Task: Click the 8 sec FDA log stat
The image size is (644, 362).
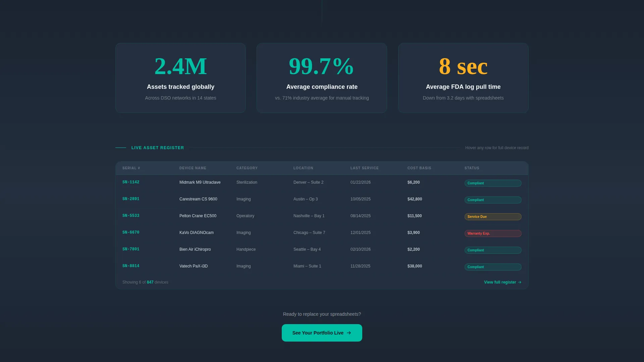Action: coord(463,66)
